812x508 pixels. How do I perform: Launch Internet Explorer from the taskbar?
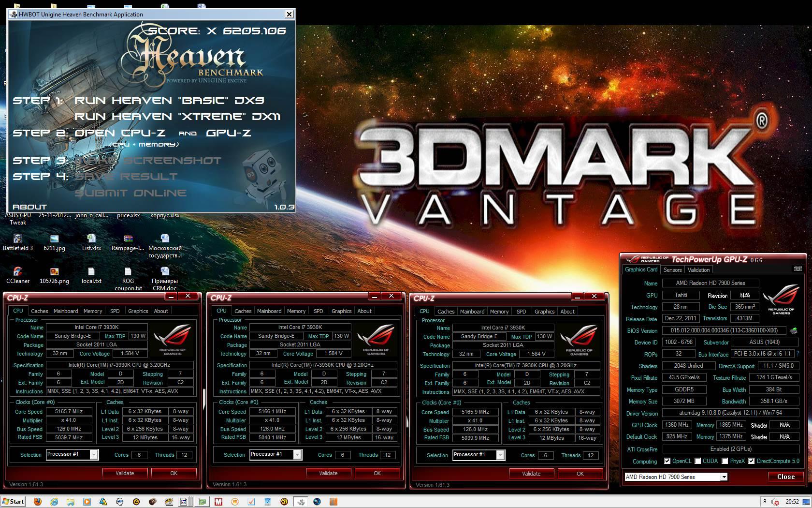pos(54,502)
